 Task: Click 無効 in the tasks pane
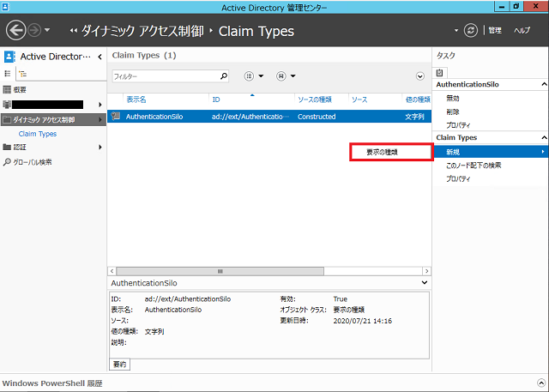point(452,99)
